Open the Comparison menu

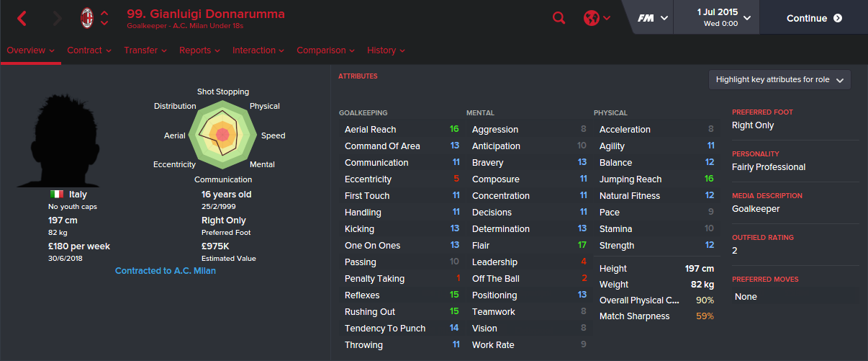(327, 50)
